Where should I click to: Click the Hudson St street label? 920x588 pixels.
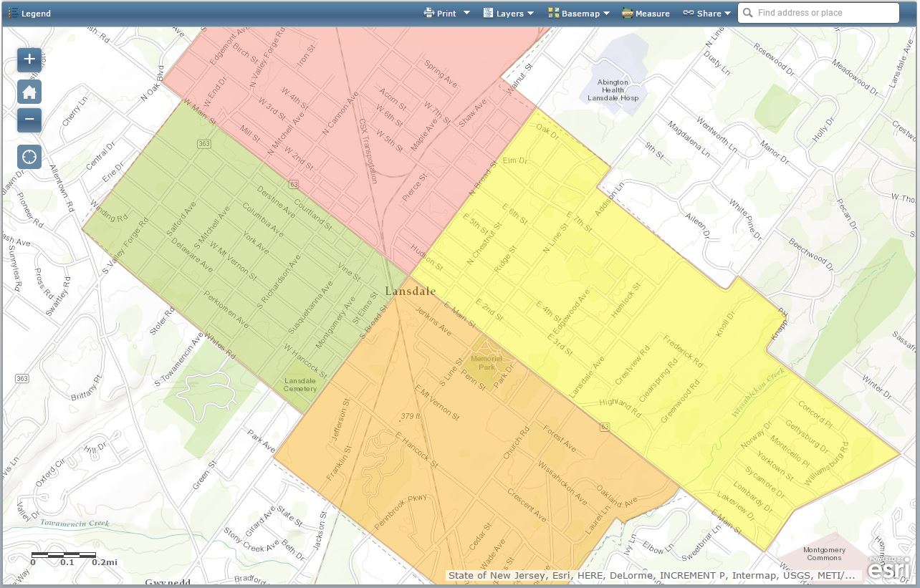click(428, 256)
